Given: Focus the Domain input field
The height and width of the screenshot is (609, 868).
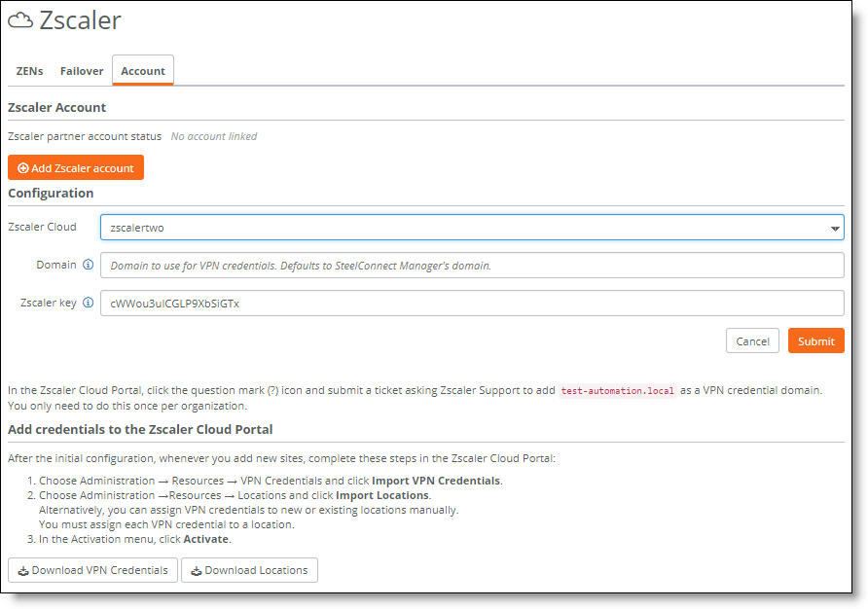Looking at the screenshot, I should tap(472, 266).
